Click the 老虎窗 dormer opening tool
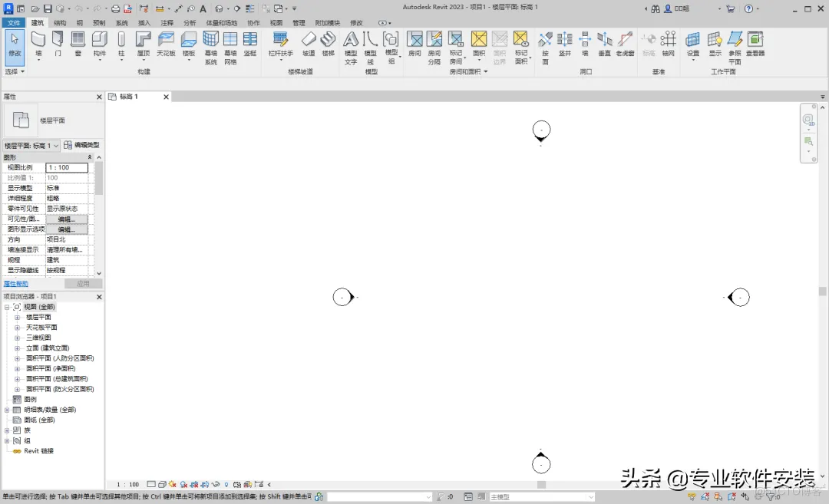Viewport: 829px width, 504px height. [x=625, y=43]
